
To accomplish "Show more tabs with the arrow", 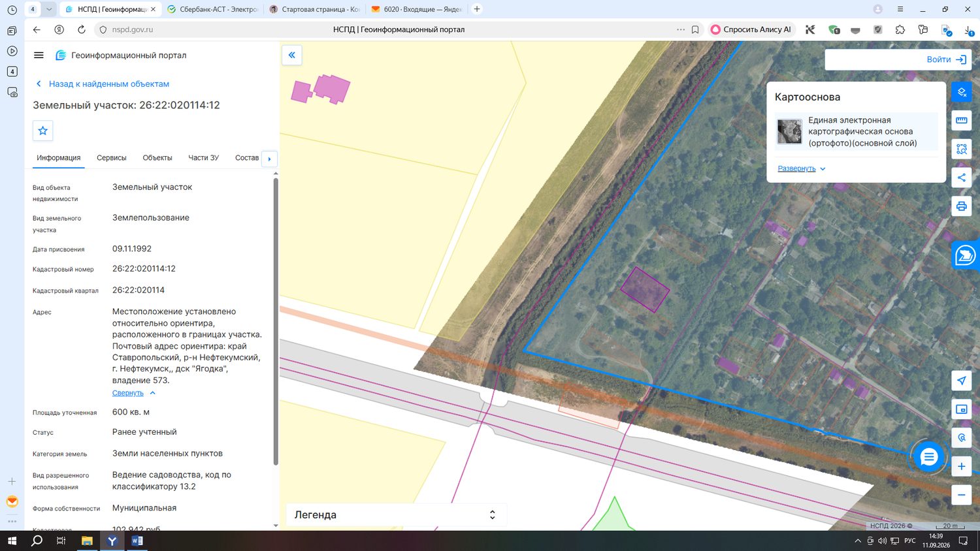I will tap(269, 159).
